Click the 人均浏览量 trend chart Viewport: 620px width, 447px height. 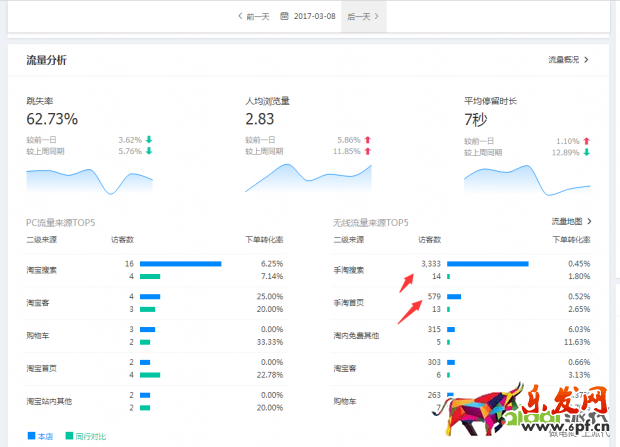click(308, 178)
